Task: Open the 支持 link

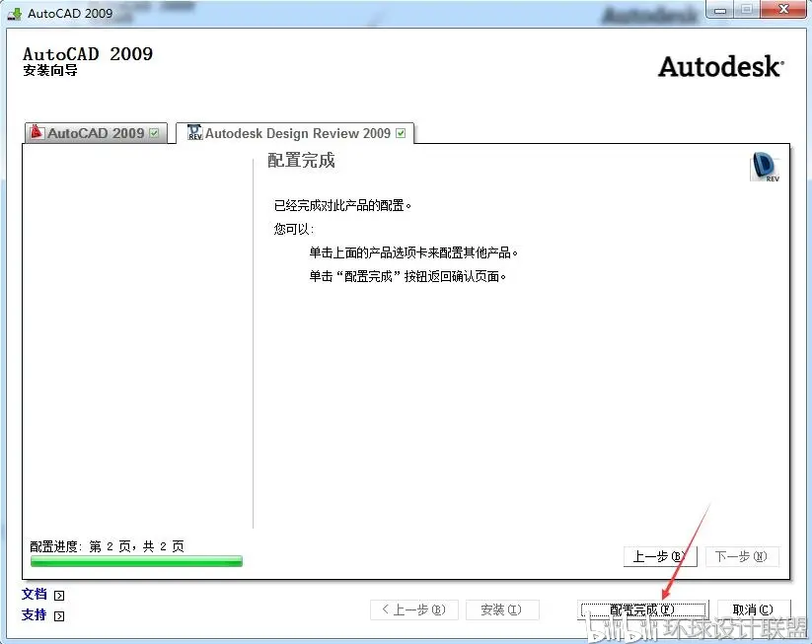Action: [35, 615]
